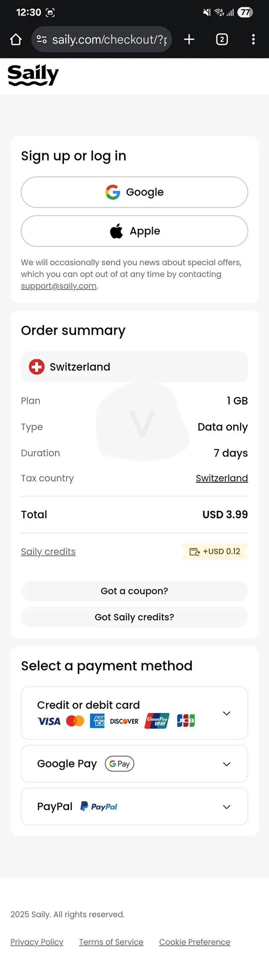Open the support@saily.com email link
The image size is (269, 980).
pos(59,286)
